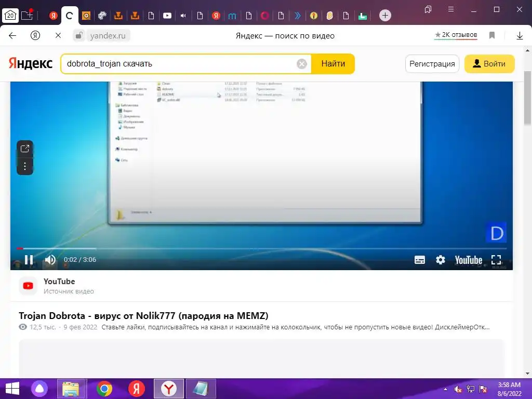Click the YouTube source icon
The height and width of the screenshot is (399, 532).
pos(28,286)
